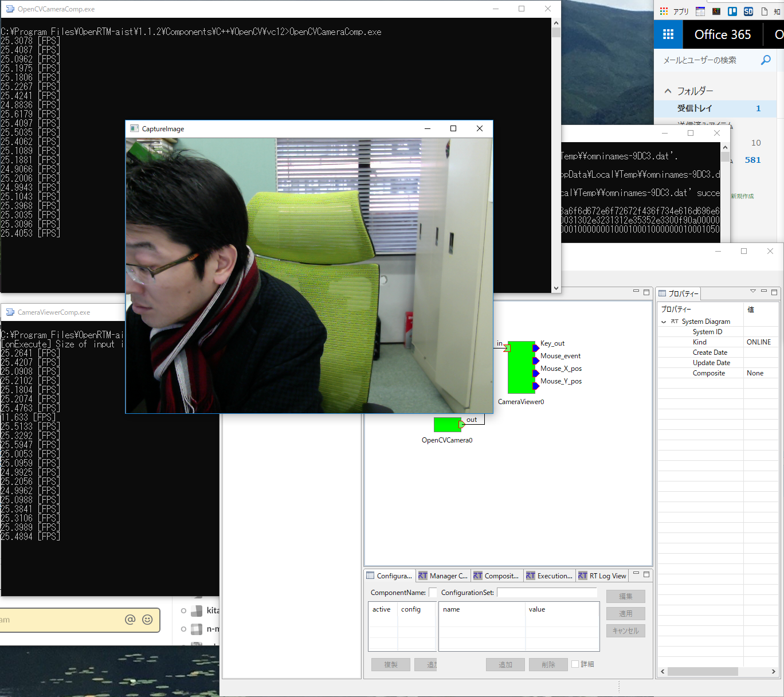Open the properties panel view menu triangle
The width and height of the screenshot is (784, 697).
pos(753,291)
